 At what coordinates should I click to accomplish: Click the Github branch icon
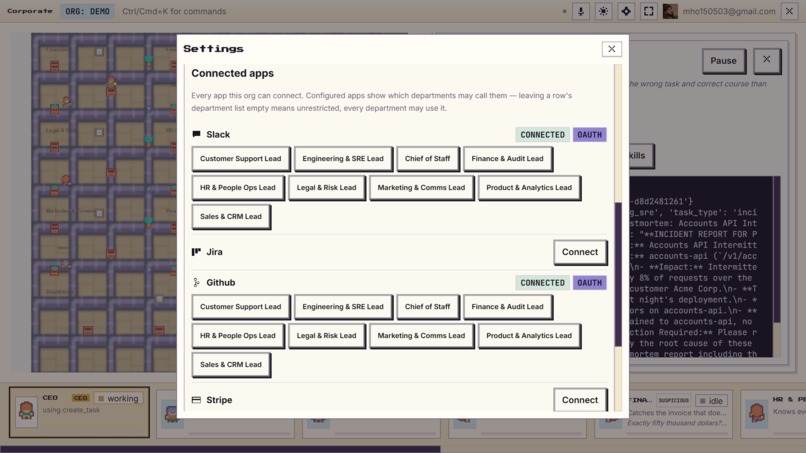click(x=196, y=282)
